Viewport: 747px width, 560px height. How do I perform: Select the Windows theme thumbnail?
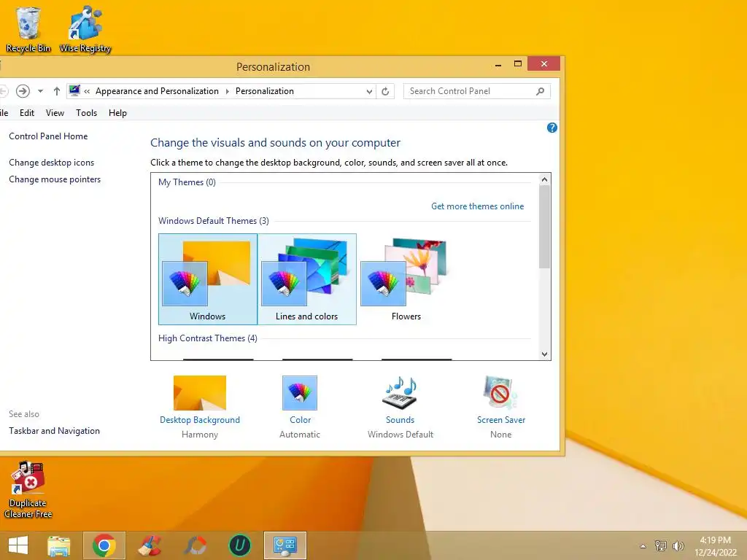[x=208, y=279]
